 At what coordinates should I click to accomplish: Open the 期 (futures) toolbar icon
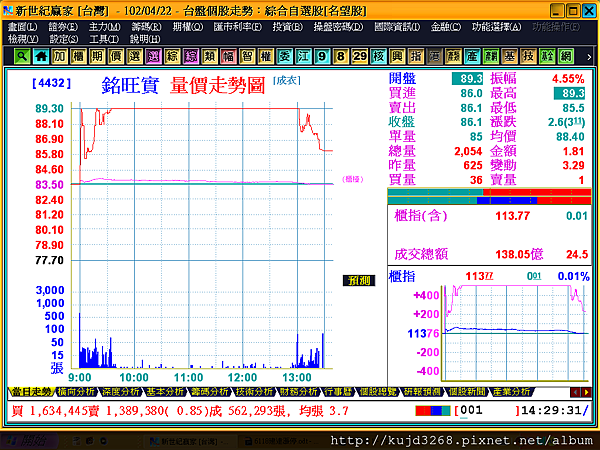(97, 57)
